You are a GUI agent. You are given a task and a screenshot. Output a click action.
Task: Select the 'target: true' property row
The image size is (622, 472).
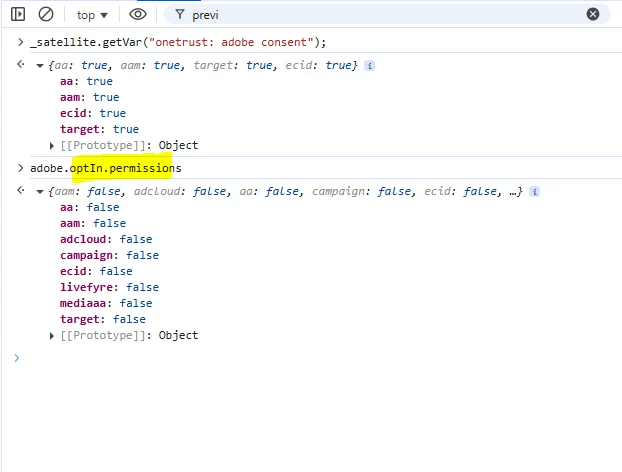99,129
